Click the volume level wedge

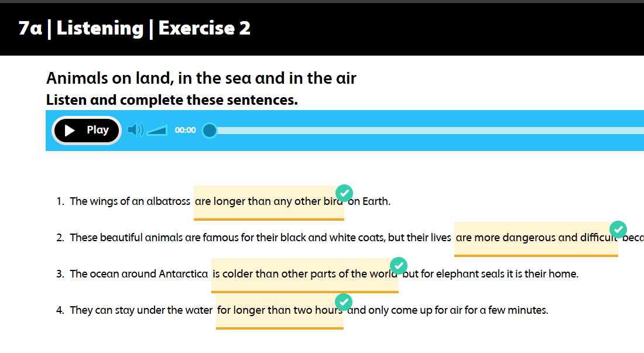[157, 130]
